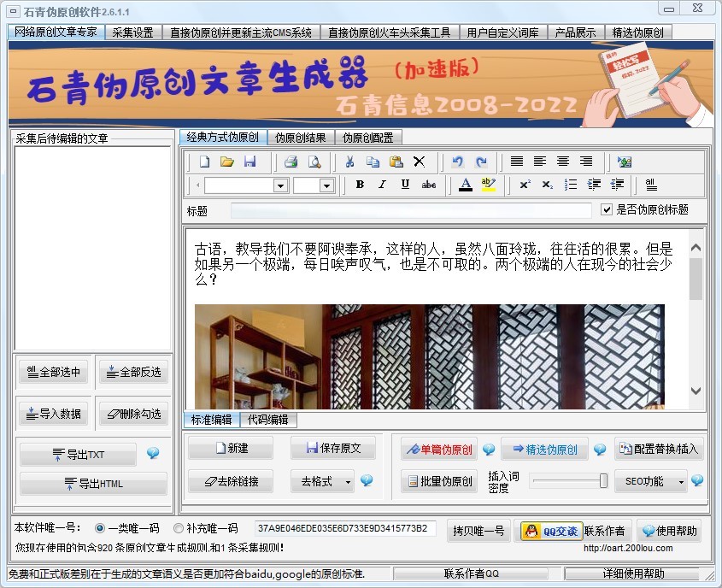Apply subscript formatting
Screen dimensions: 722x588
pos(548,185)
